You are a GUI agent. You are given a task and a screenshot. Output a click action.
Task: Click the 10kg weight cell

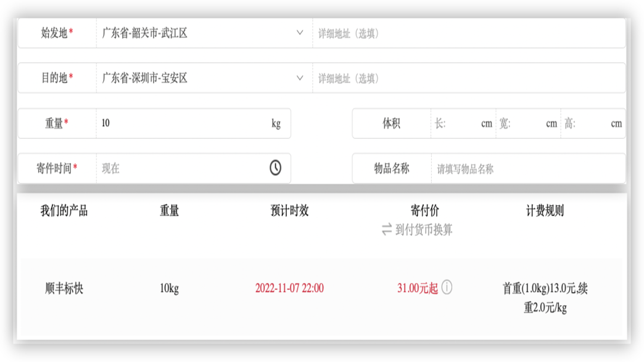[x=169, y=289]
